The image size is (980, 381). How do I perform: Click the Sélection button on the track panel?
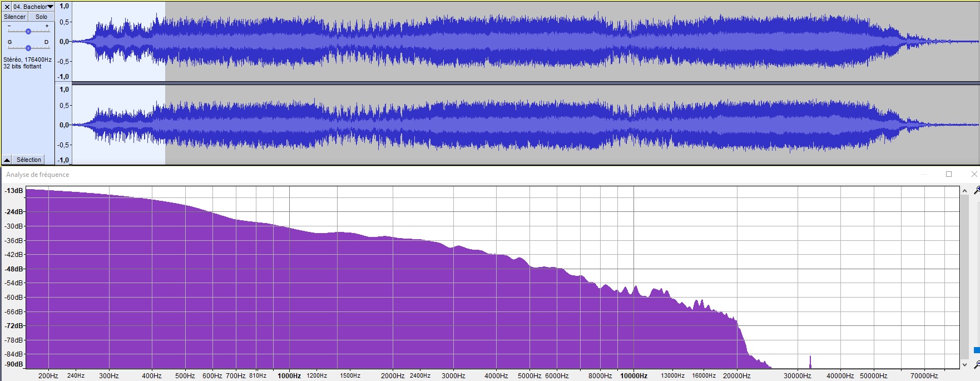tap(29, 160)
